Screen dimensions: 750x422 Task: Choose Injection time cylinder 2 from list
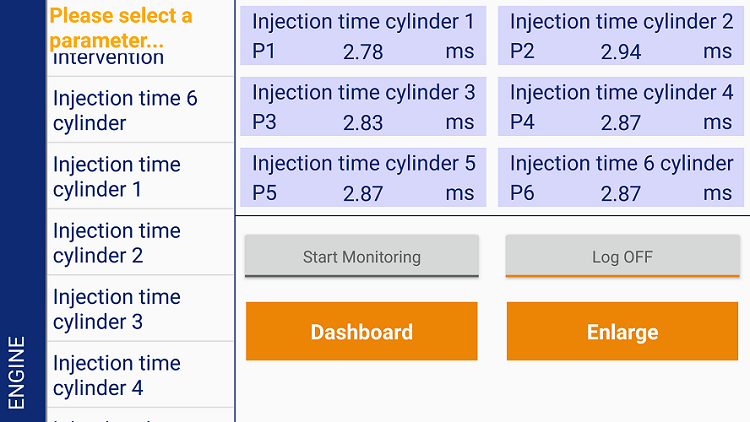click(140, 242)
